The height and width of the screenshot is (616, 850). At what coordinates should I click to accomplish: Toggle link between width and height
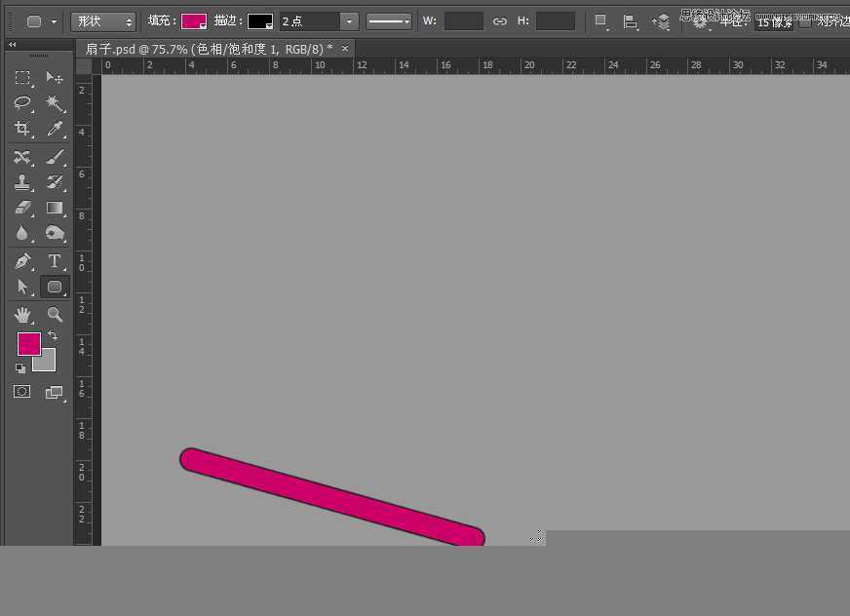coord(500,21)
